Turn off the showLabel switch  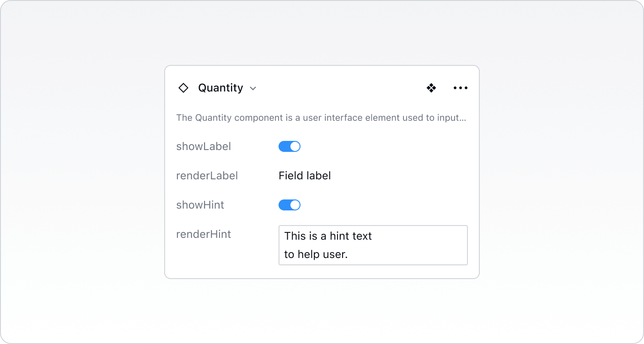[x=289, y=146]
